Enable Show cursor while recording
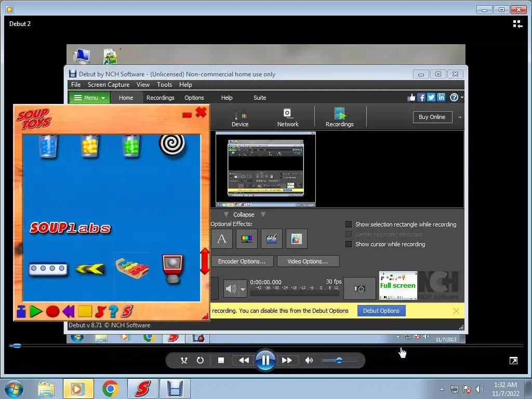532x399 pixels. click(x=349, y=244)
